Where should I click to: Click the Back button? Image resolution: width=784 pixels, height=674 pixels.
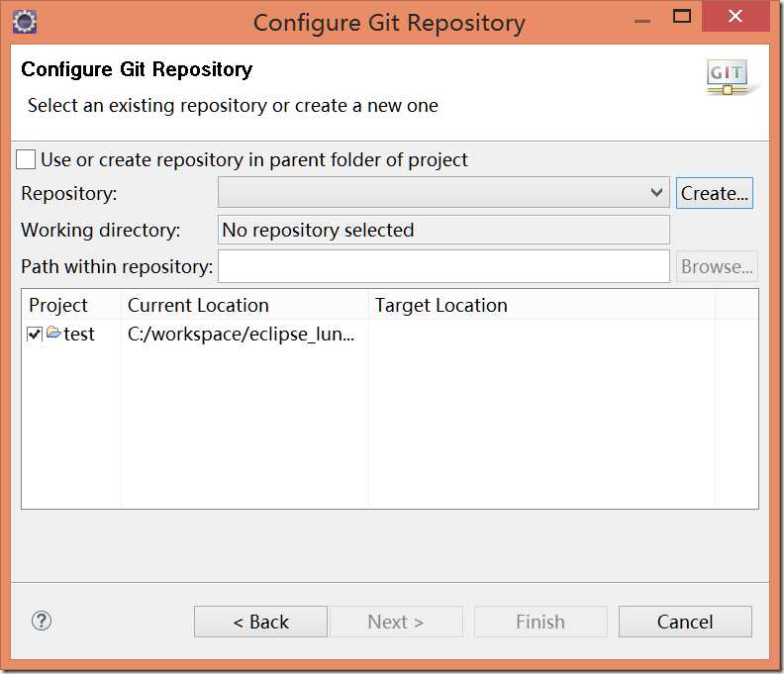(x=260, y=622)
